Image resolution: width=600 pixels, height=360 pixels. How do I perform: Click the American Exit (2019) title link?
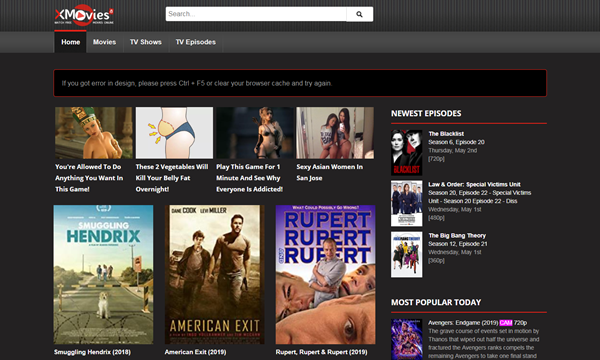(x=195, y=352)
